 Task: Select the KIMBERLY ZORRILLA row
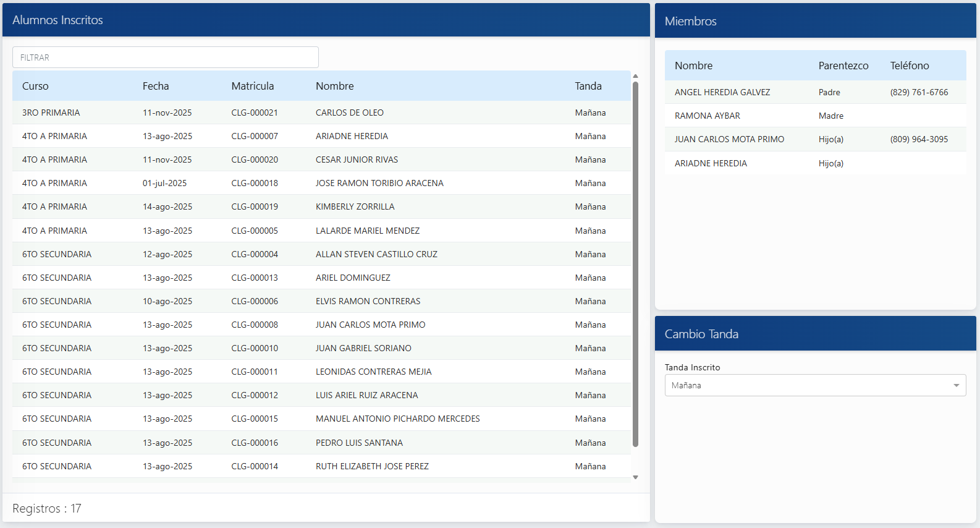tap(355, 207)
